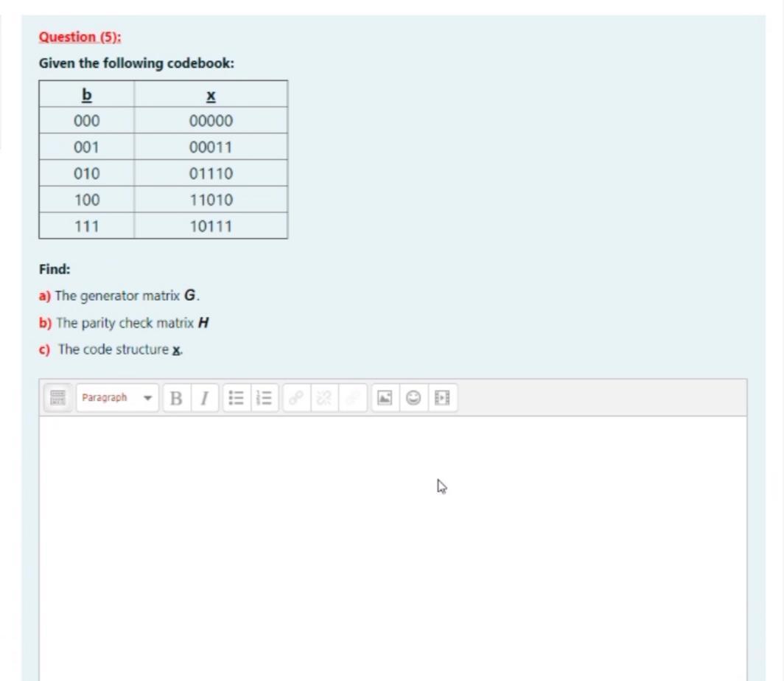Open the insert media tool
Viewport: 784px width, 681px height.
(441, 398)
